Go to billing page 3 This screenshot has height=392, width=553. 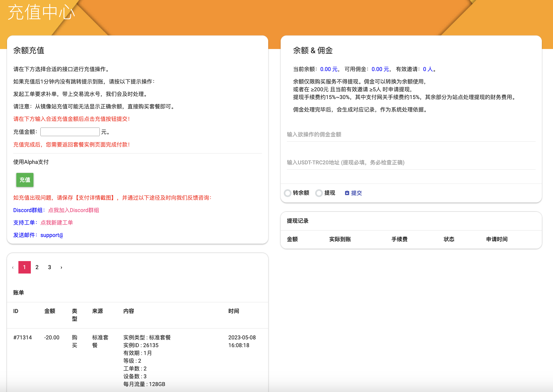49,267
